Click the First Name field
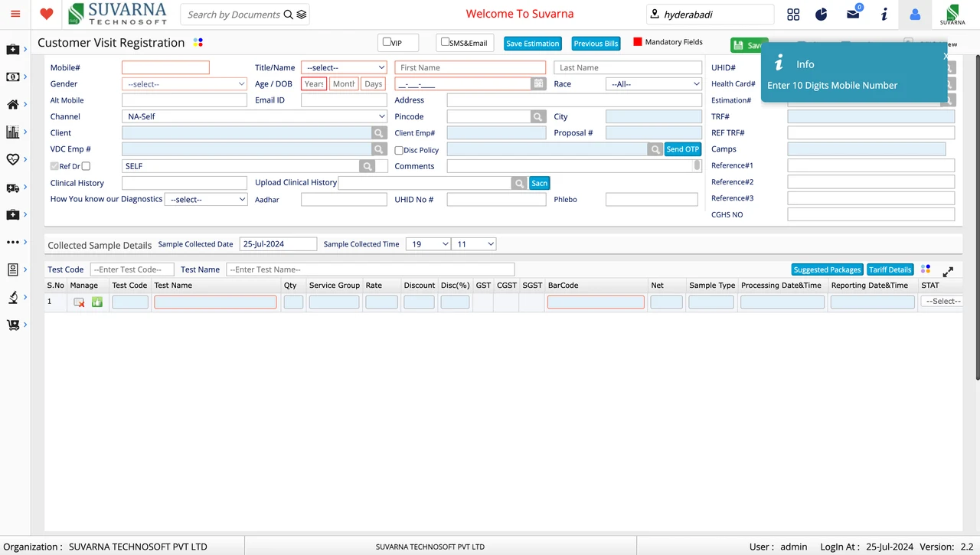980x555 pixels. click(470, 67)
